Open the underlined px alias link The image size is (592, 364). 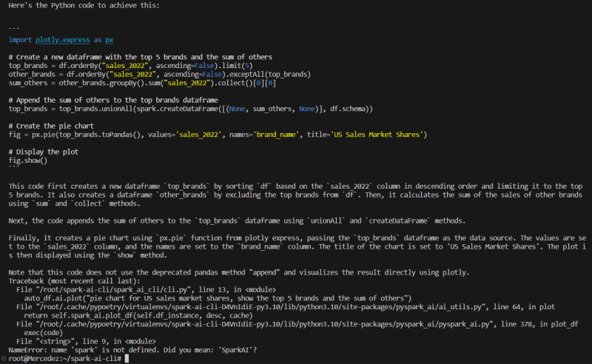(110, 40)
